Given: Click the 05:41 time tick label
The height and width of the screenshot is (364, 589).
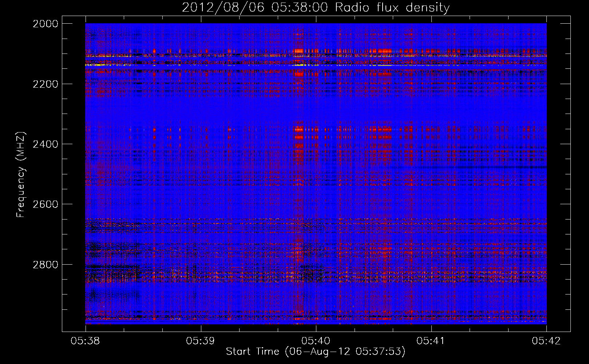Looking at the screenshot, I should coord(431,341).
